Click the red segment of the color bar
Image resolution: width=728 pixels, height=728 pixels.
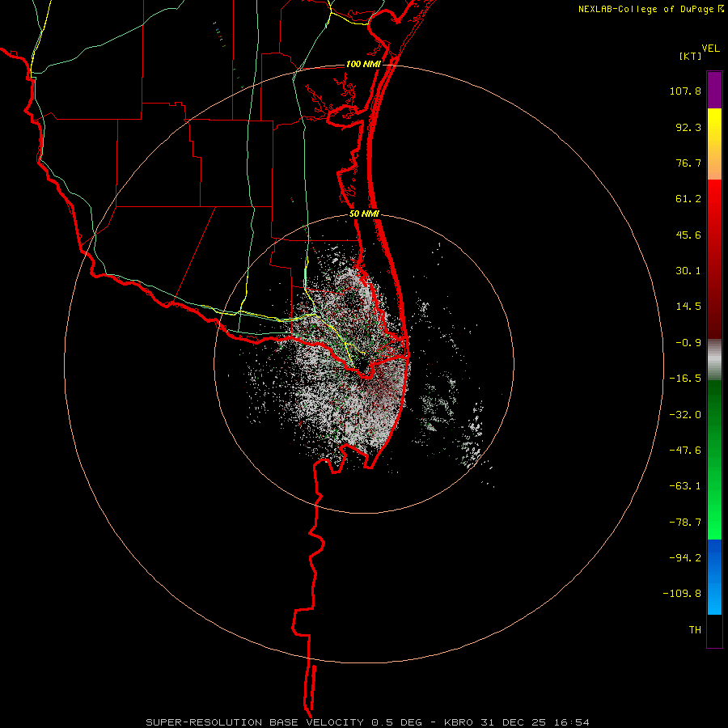click(x=714, y=259)
